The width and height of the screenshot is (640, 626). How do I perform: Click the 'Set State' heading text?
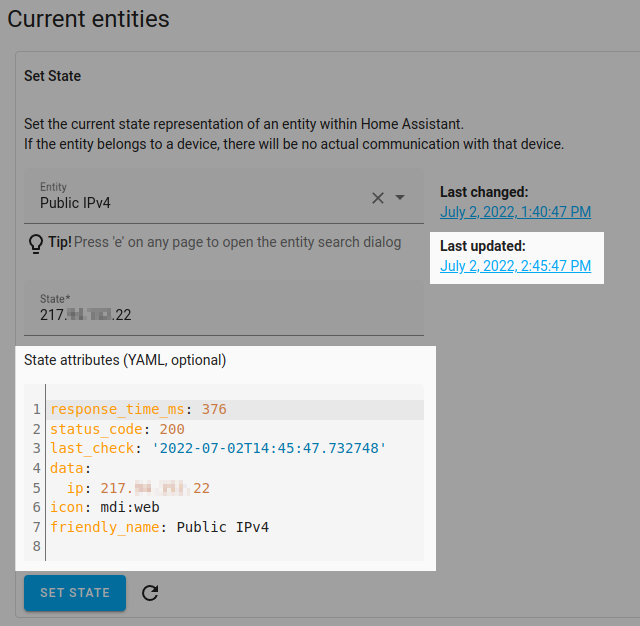(x=52, y=76)
